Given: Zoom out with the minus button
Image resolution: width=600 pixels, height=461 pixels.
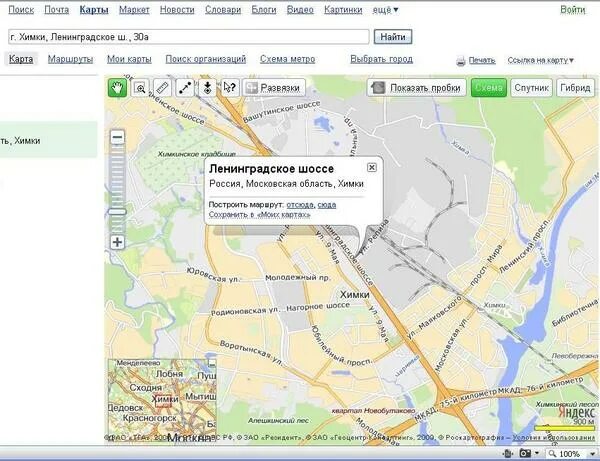Looking at the screenshot, I should 117,137.
